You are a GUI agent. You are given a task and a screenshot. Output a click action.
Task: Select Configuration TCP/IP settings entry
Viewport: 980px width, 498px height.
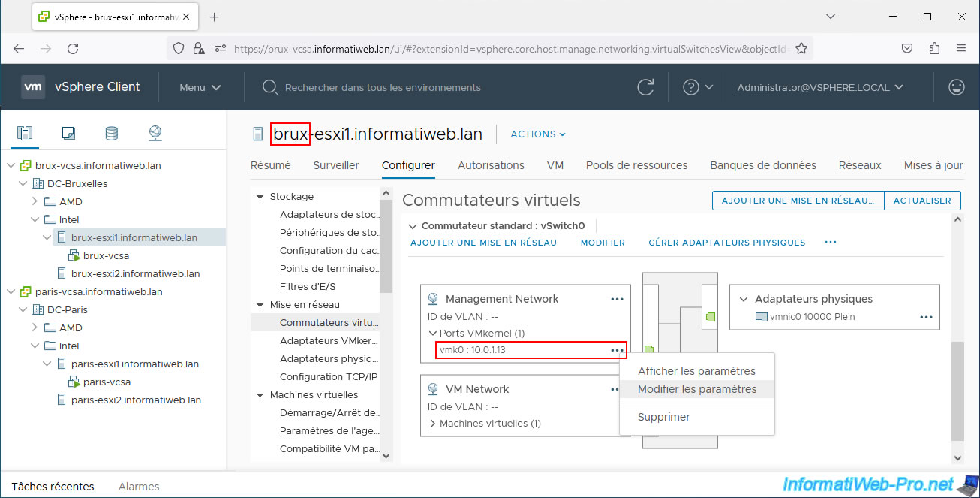tap(329, 377)
